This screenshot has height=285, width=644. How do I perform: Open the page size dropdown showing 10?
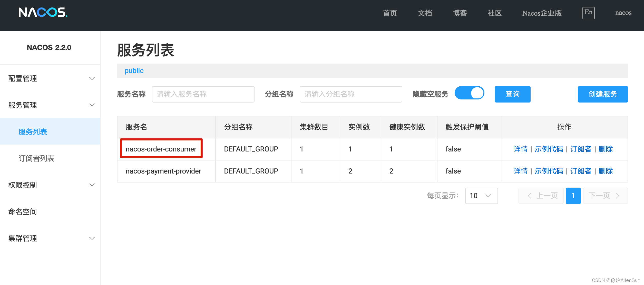tap(481, 196)
